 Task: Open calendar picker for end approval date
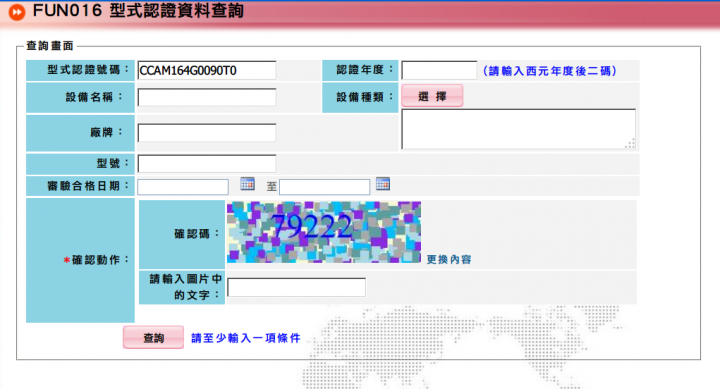pyautogui.click(x=382, y=184)
